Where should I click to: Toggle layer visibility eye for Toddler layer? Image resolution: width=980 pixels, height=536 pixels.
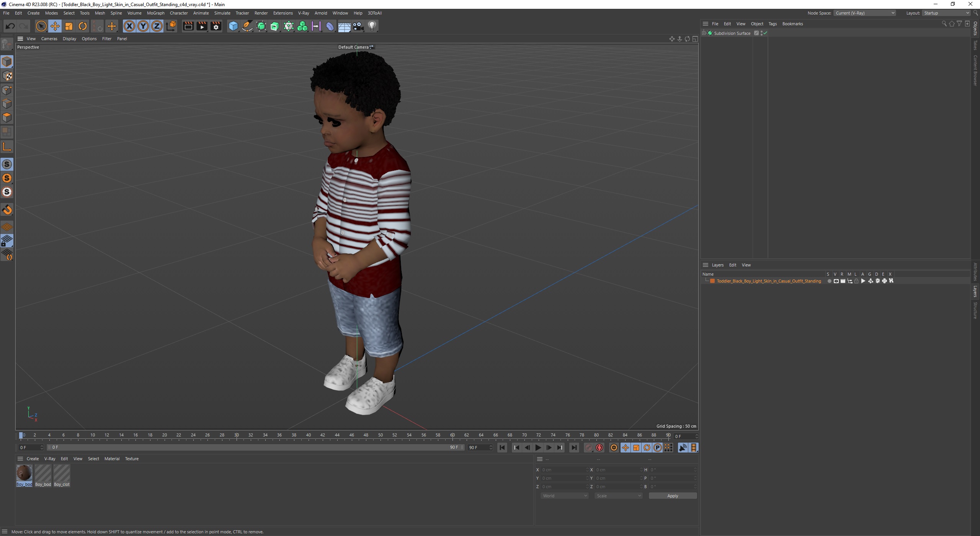pos(836,281)
